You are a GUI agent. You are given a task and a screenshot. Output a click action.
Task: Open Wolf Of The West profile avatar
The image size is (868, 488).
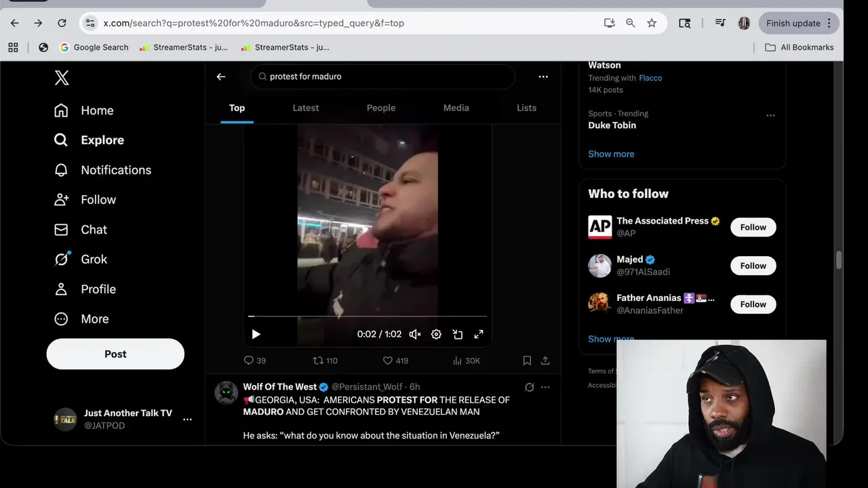click(226, 392)
